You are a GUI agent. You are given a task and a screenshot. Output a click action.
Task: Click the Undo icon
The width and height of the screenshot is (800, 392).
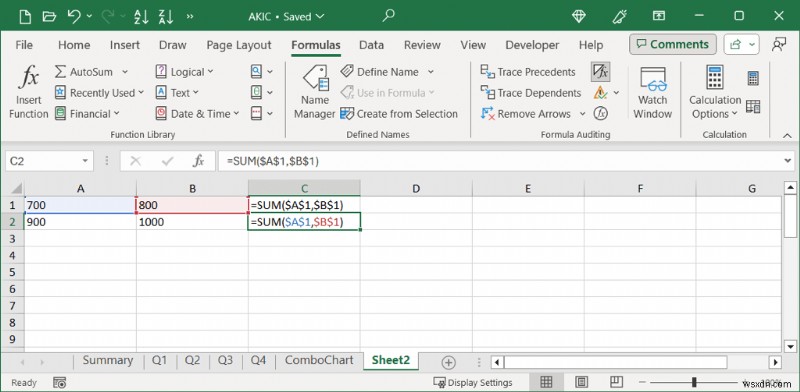click(x=74, y=16)
